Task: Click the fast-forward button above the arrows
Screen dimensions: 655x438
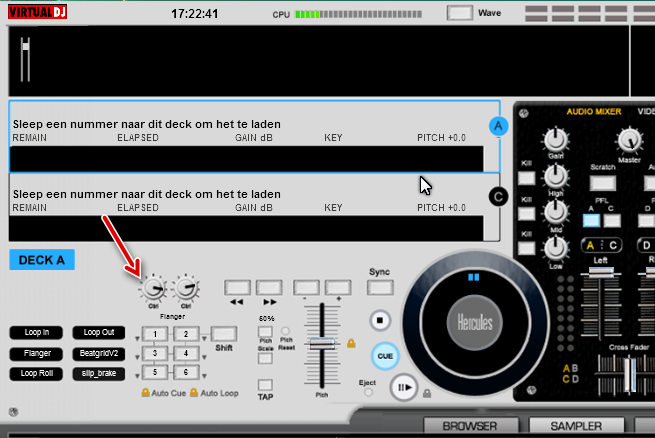Action: point(269,287)
